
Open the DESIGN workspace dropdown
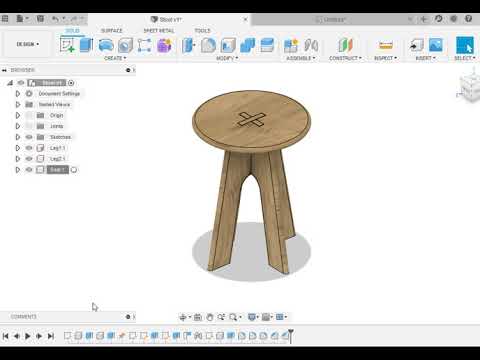tap(28, 44)
